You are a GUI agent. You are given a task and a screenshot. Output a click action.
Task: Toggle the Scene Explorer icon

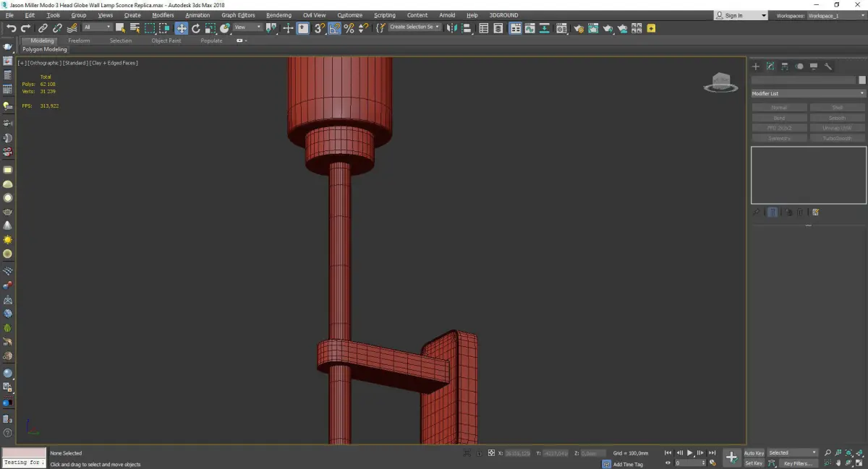coord(483,28)
